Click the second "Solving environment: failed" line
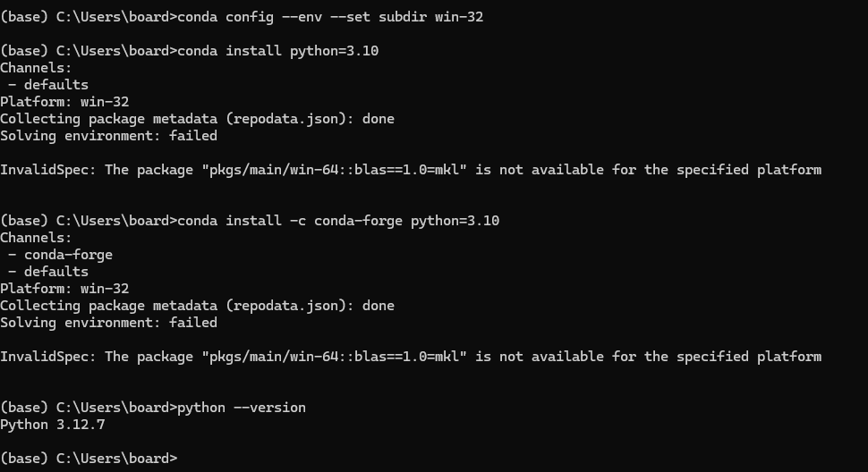Screen dimensions: 868x472 pyautogui.click(x=108, y=323)
